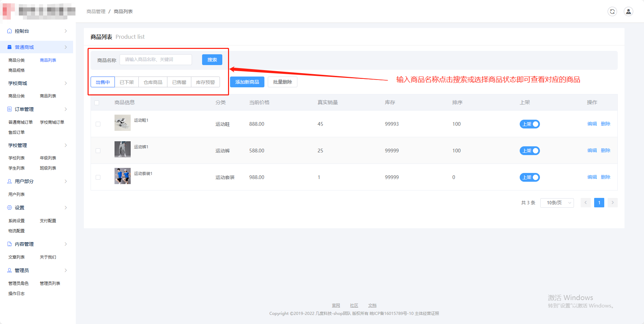Click the 添加新商品 button
The width and height of the screenshot is (644, 324).
pos(247,82)
